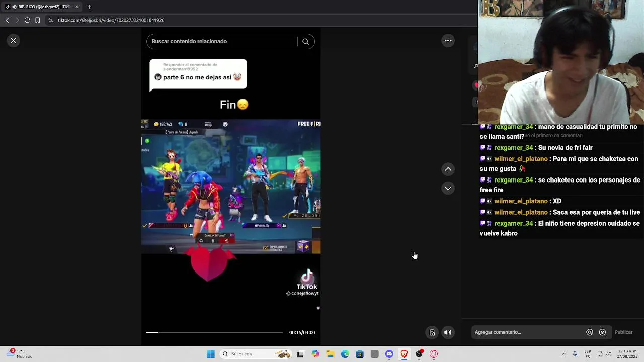Expand the system tray hidden icons chevron
Viewport: 644px width, 362px height.
point(564,354)
